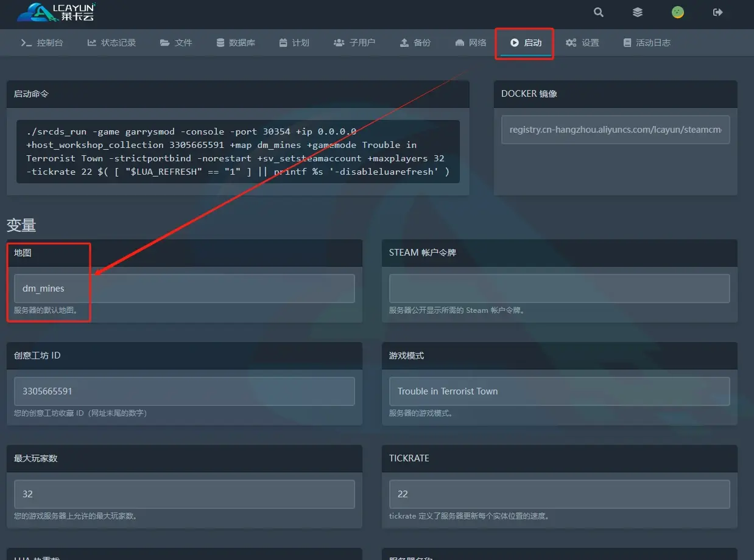754x560 pixels.
Task: Click the 游戏模式 field Trouble in Terrorist Town
Action: pyautogui.click(x=559, y=391)
